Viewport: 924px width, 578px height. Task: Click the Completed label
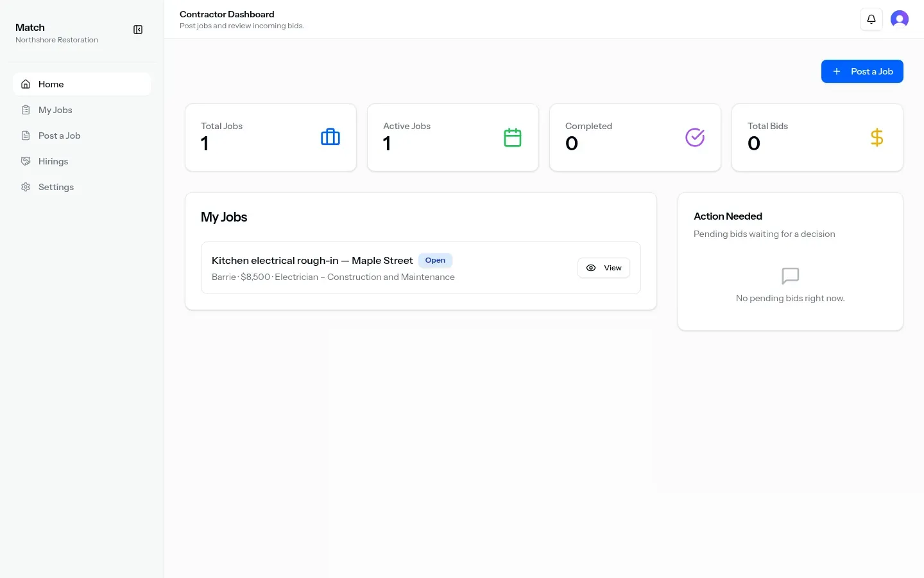tap(588, 126)
